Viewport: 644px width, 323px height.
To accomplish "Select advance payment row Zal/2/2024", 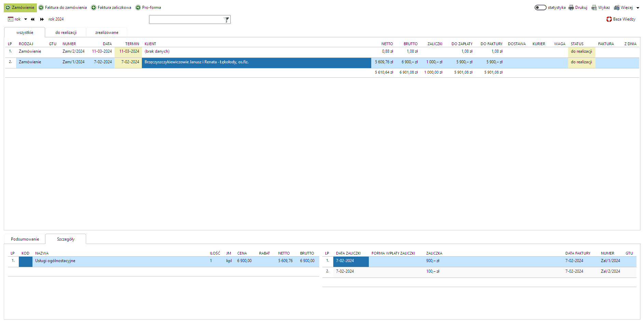I will (610, 271).
